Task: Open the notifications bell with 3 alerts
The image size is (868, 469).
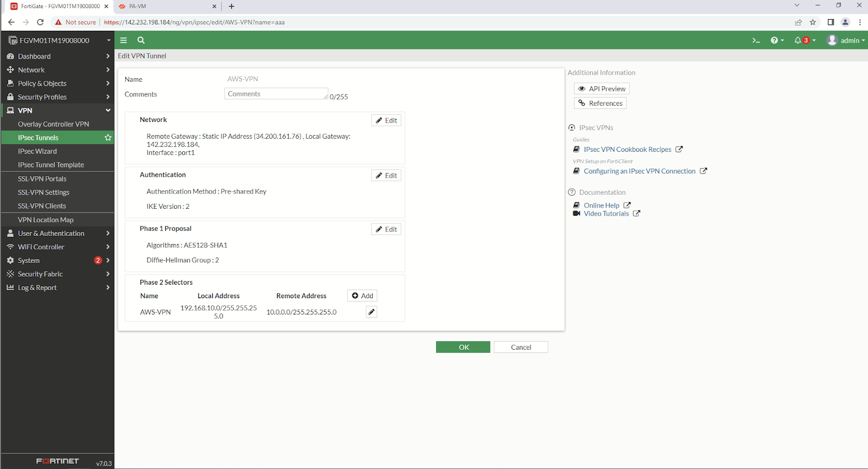Action: tap(805, 40)
